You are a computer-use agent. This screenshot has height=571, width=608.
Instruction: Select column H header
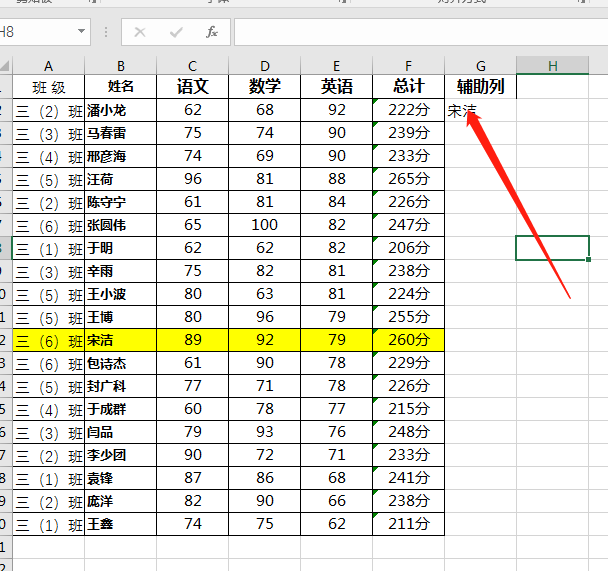click(x=553, y=66)
